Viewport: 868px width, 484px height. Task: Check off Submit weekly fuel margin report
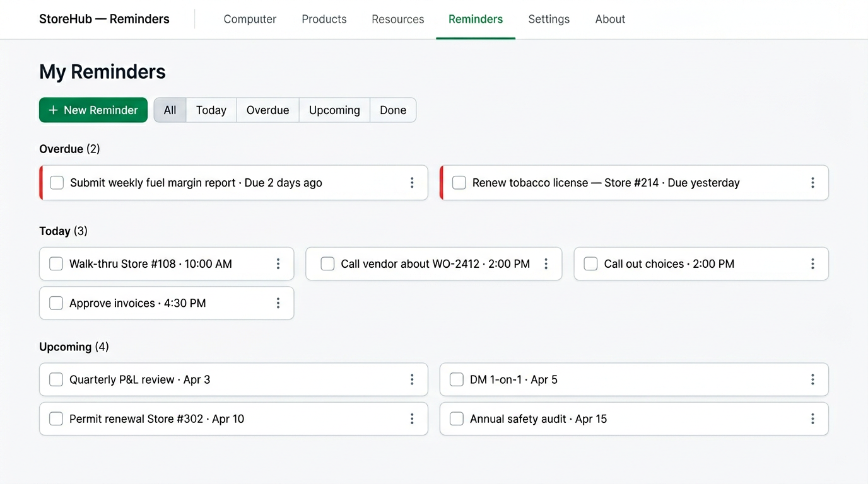(x=57, y=183)
